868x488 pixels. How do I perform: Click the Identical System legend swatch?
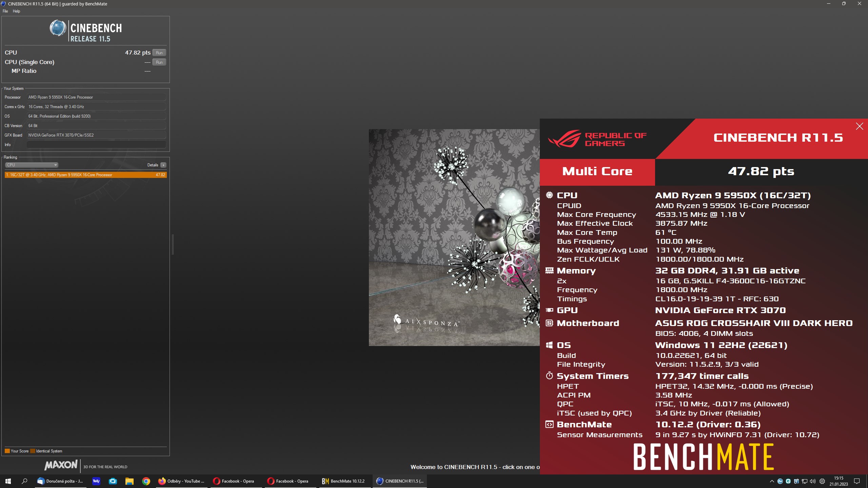tap(33, 451)
